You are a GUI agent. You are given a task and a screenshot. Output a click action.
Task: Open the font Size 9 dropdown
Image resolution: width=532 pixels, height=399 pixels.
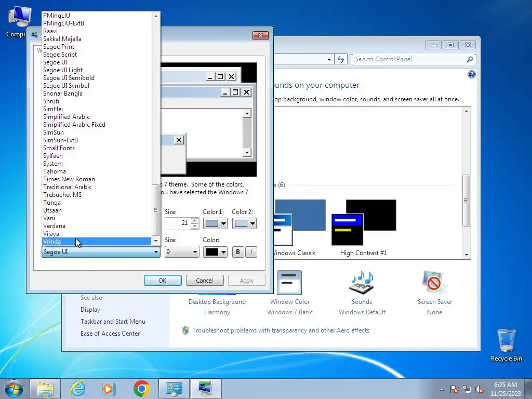point(182,252)
